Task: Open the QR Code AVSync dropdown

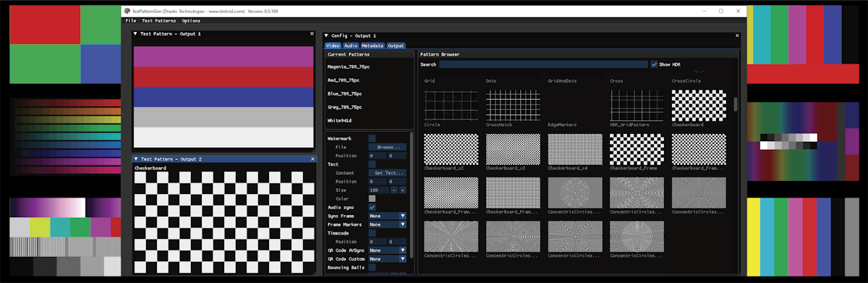Action: pos(388,250)
